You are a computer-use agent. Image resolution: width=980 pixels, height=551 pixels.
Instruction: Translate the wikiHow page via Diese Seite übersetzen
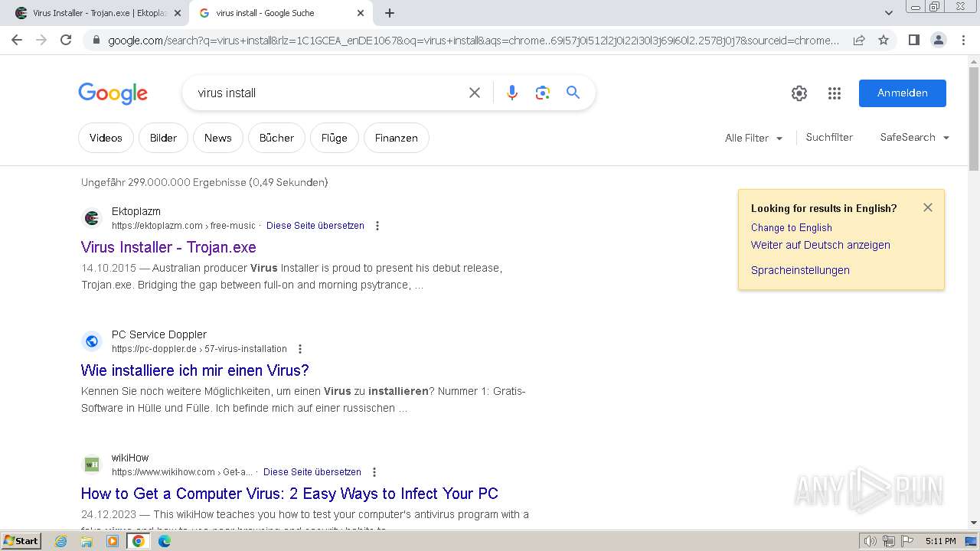(312, 472)
